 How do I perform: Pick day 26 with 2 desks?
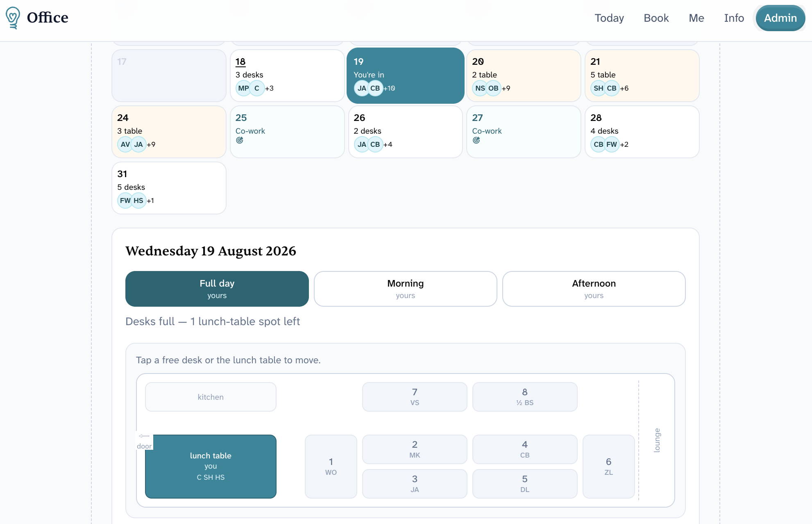tap(406, 132)
